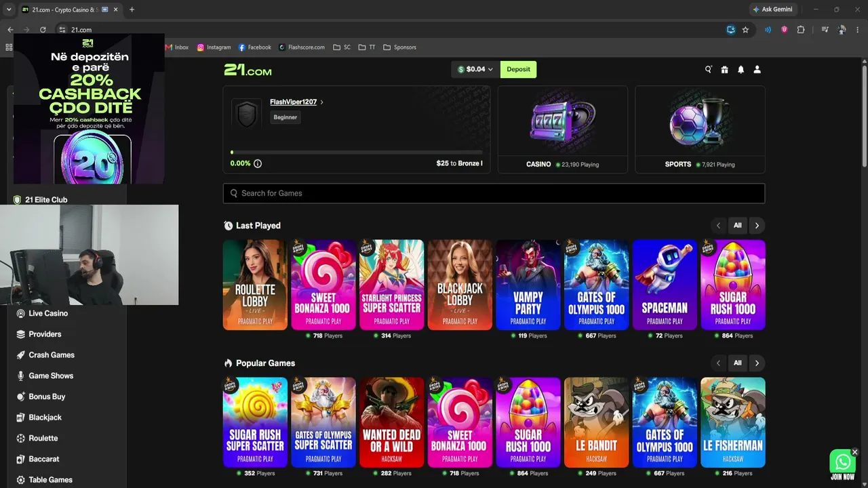Click Ask Gemini button

tap(772, 9)
